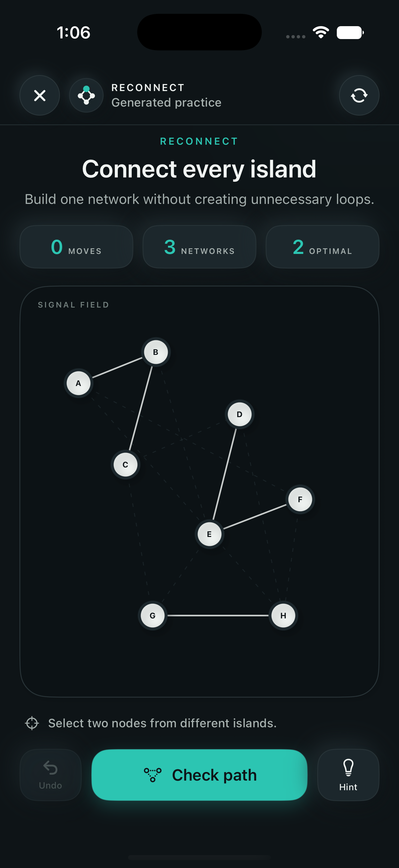Select node C in the signal field
This screenshot has height=868, width=399.
[x=125, y=465]
